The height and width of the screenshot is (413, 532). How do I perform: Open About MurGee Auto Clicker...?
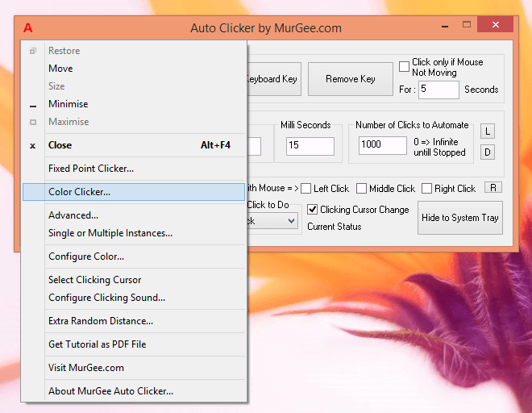tap(134, 391)
